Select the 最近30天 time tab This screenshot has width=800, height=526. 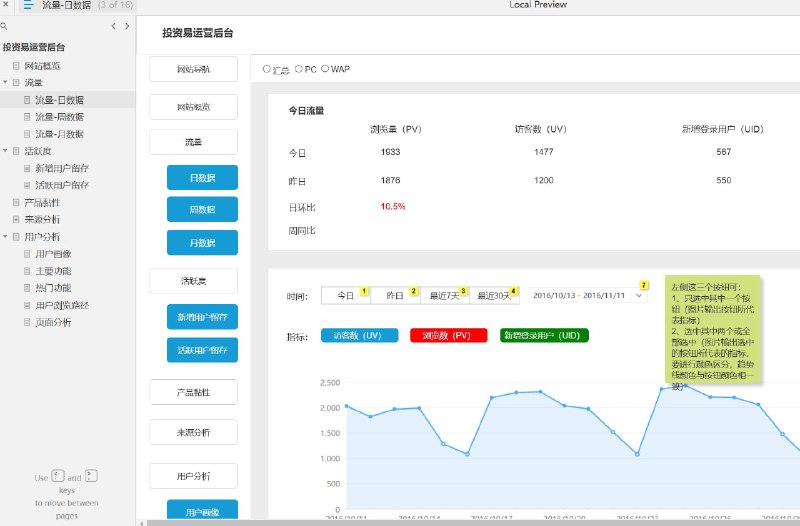point(494,295)
